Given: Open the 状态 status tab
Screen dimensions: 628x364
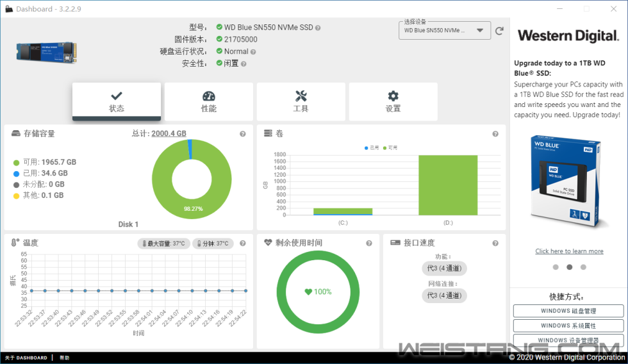Looking at the screenshot, I should [x=117, y=101].
